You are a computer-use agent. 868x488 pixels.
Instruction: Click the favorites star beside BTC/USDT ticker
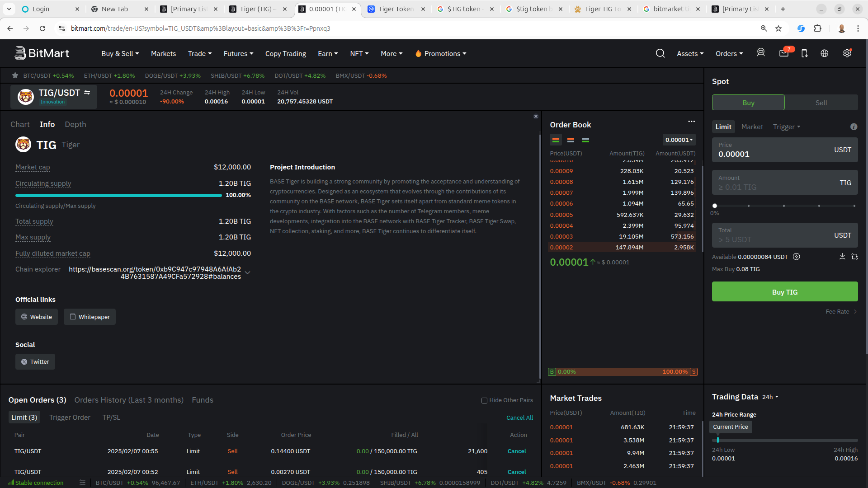tap(15, 75)
